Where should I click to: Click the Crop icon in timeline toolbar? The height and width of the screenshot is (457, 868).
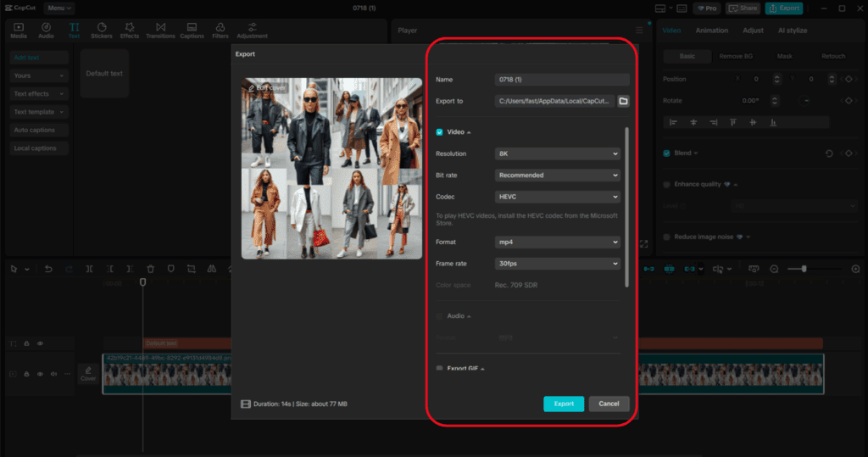191,269
